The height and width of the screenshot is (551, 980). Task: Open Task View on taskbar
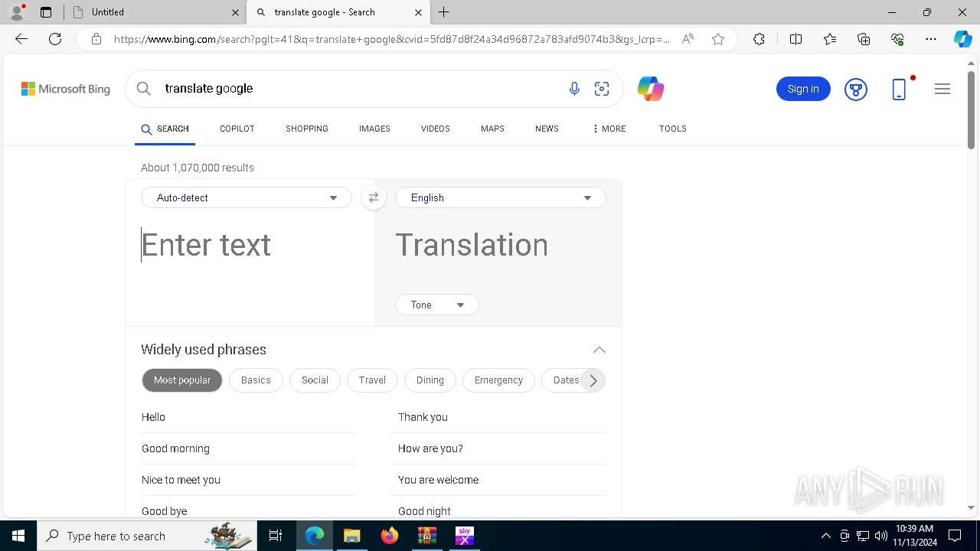[x=276, y=536]
